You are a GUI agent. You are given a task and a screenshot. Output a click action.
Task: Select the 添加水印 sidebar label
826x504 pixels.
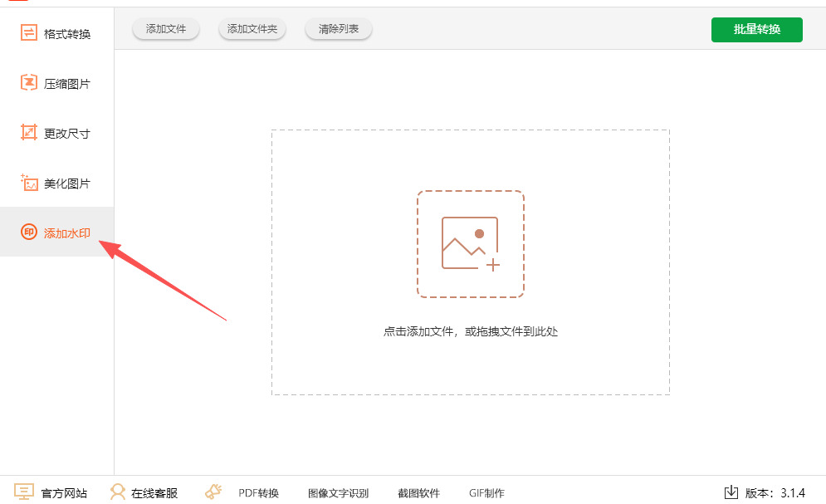67,232
